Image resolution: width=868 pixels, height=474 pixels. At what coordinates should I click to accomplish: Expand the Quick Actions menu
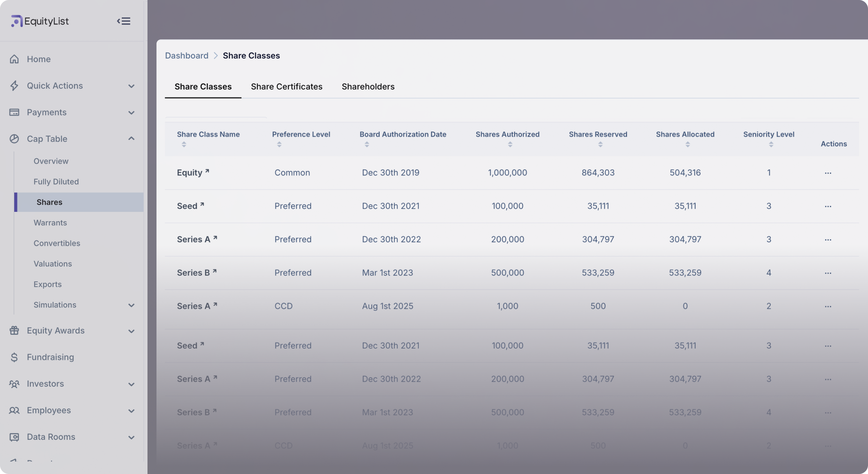point(131,86)
